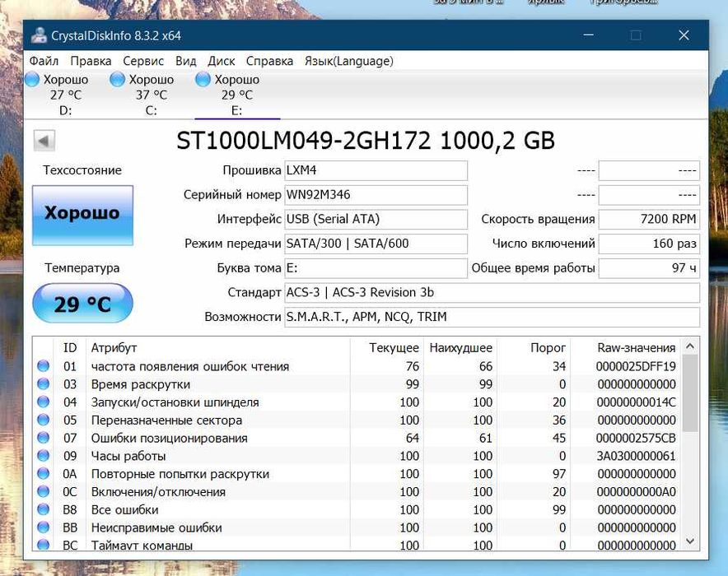Click status icon for attribute B8 row
The width and height of the screenshot is (728, 576).
tap(43, 509)
